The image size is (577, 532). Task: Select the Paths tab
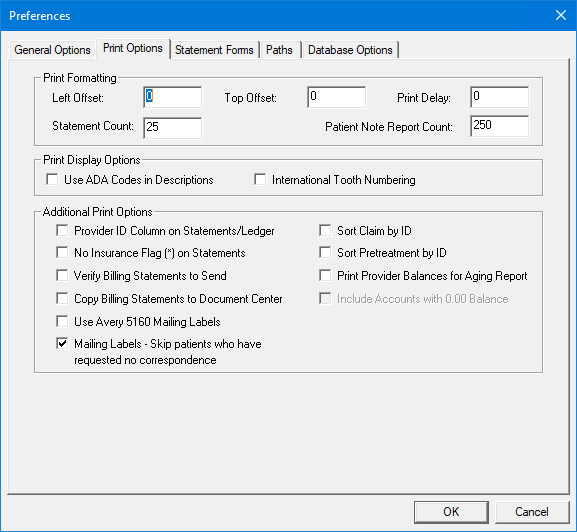click(279, 50)
